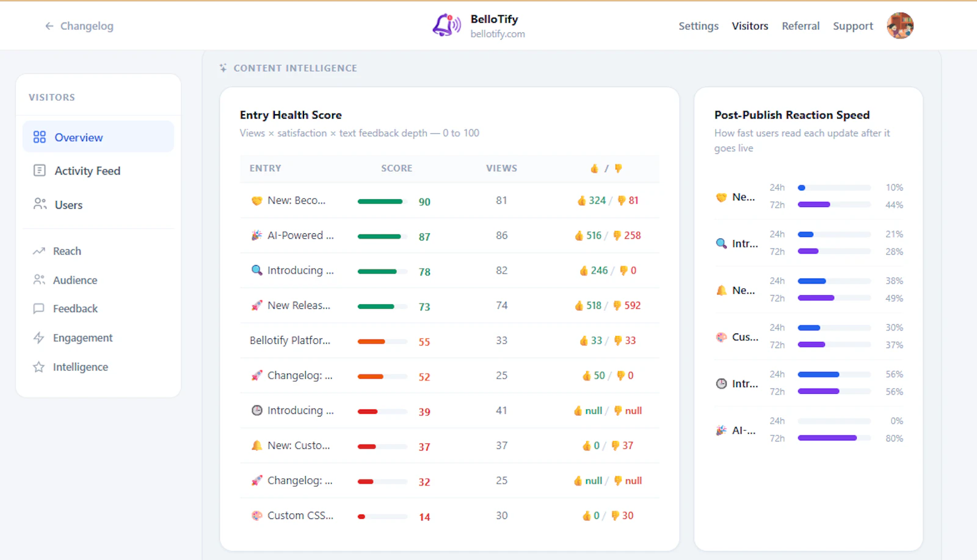
Task: Click rocket icon of Changelog entry scored 32
Action: (x=257, y=481)
